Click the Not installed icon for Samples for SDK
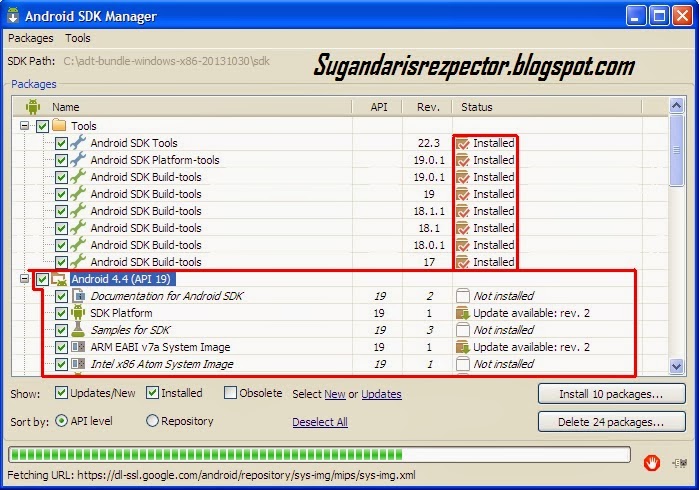The width and height of the screenshot is (699, 490). click(x=463, y=330)
